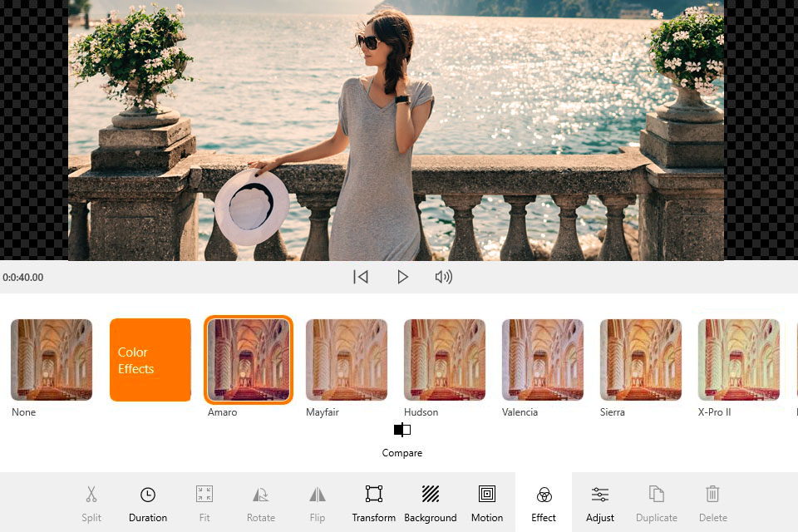Apply the Hudson filter

click(x=445, y=359)
